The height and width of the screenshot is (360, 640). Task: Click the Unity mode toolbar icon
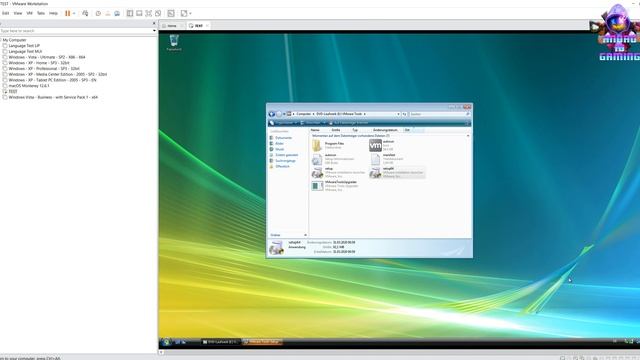158,13
